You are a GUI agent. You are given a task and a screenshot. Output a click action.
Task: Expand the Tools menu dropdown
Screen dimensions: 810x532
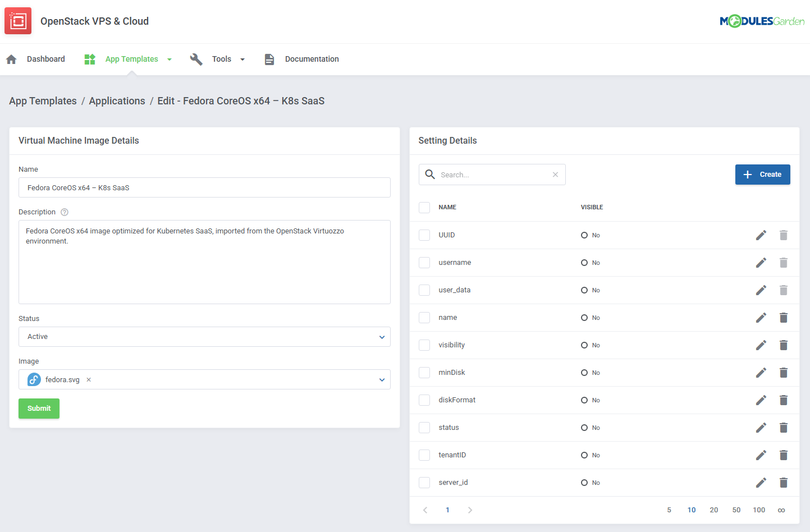click(x=227, y=59)
